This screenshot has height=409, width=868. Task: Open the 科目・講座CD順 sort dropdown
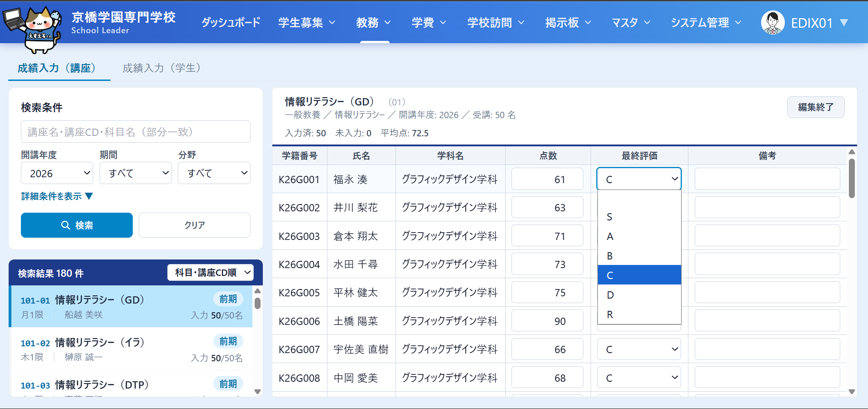coord(211,273)
